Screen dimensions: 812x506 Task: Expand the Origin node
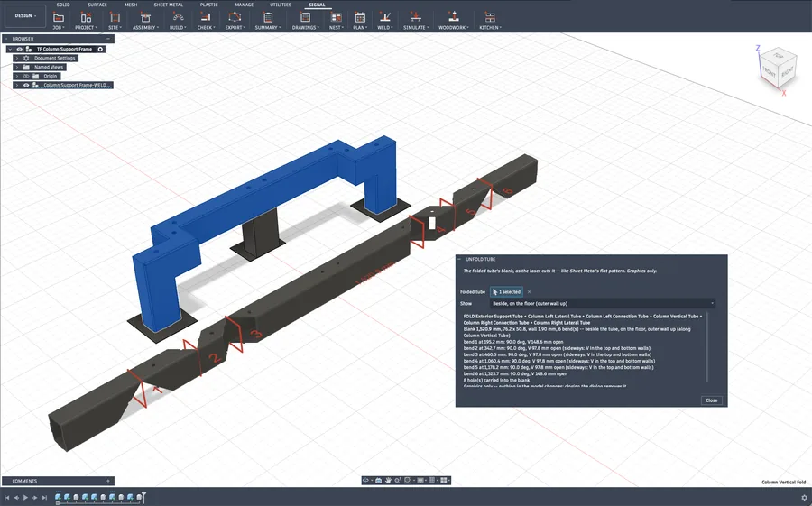16,76
